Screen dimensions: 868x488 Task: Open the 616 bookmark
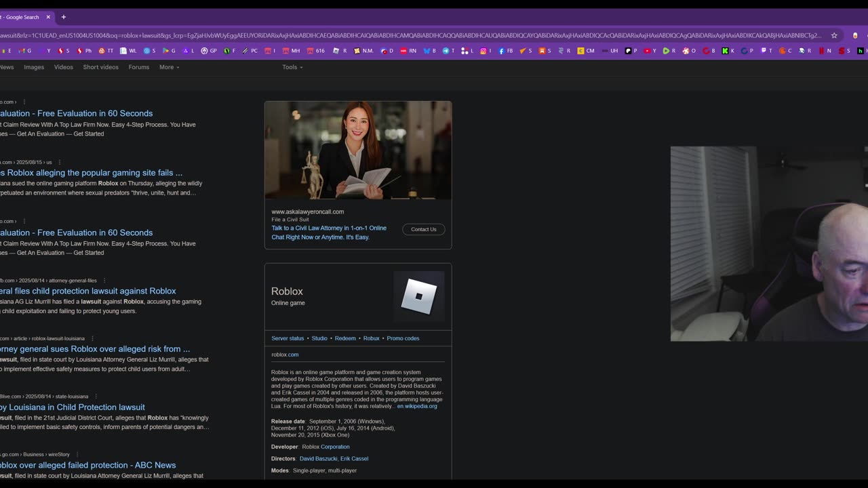click(316, 51)
